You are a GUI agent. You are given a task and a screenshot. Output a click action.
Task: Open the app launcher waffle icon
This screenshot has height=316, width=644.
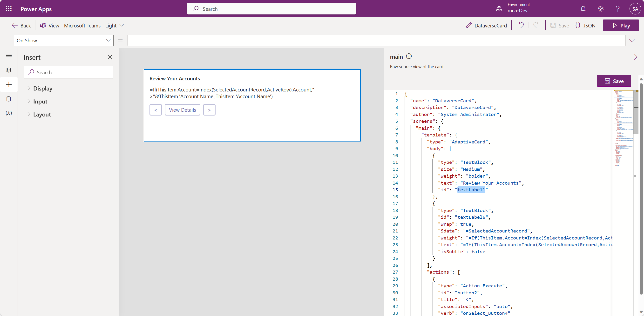coord(8,8)
